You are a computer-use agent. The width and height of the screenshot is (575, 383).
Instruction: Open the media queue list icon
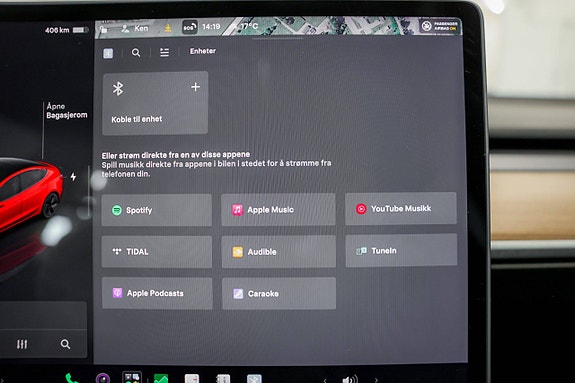tap(165, 52)
